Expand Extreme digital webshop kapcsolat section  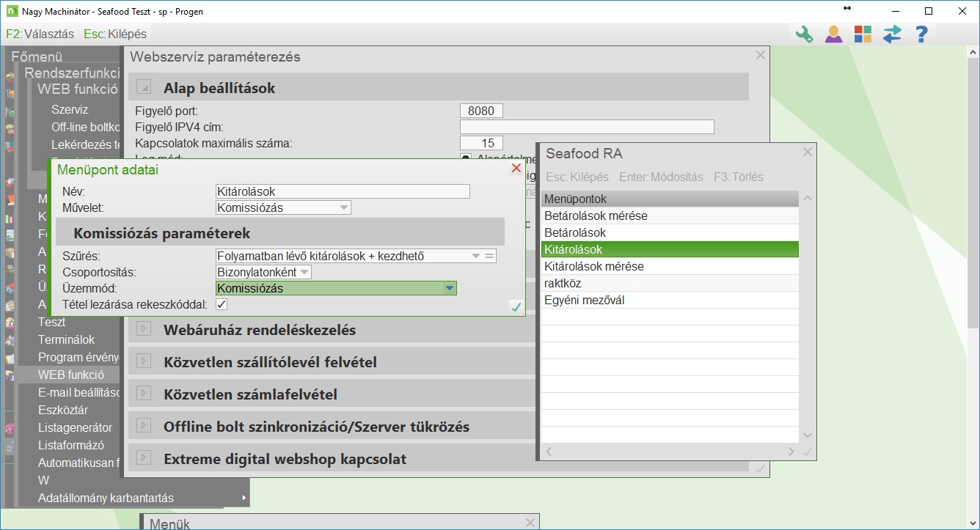(x=144, y=459)
